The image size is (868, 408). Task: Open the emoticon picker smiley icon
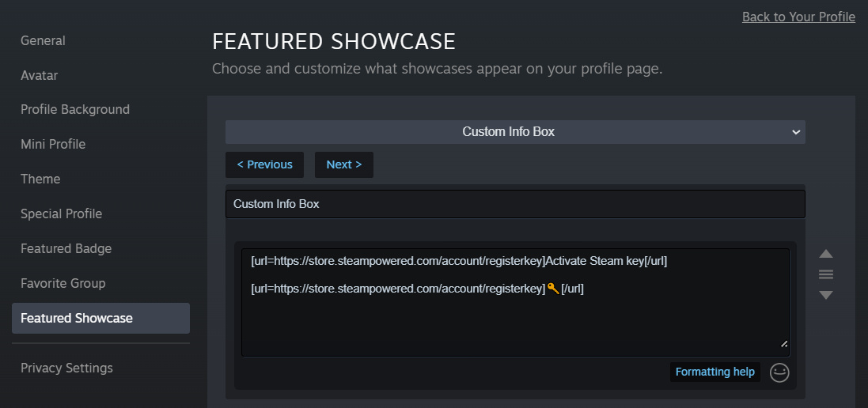tap(779, 372)
